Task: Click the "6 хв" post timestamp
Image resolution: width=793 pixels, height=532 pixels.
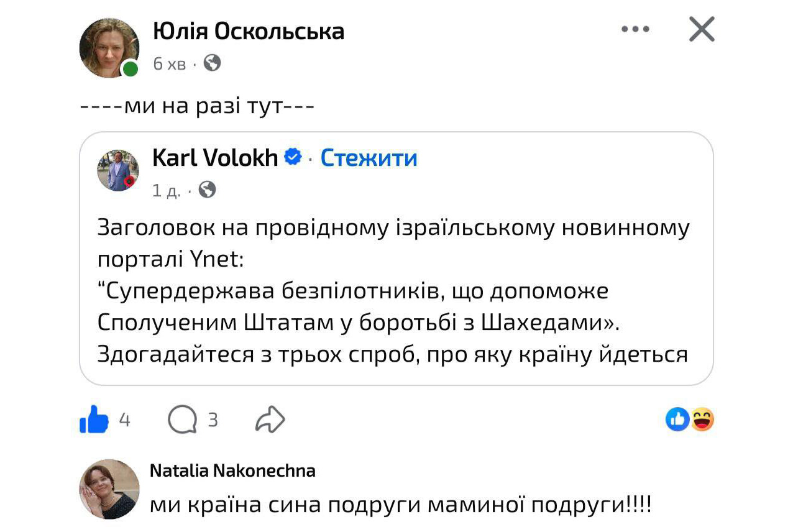Action: [x=169, y=63]
